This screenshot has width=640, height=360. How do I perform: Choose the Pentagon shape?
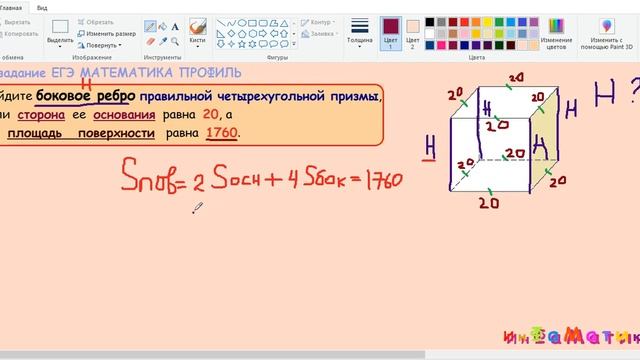(x=242, y=33)
